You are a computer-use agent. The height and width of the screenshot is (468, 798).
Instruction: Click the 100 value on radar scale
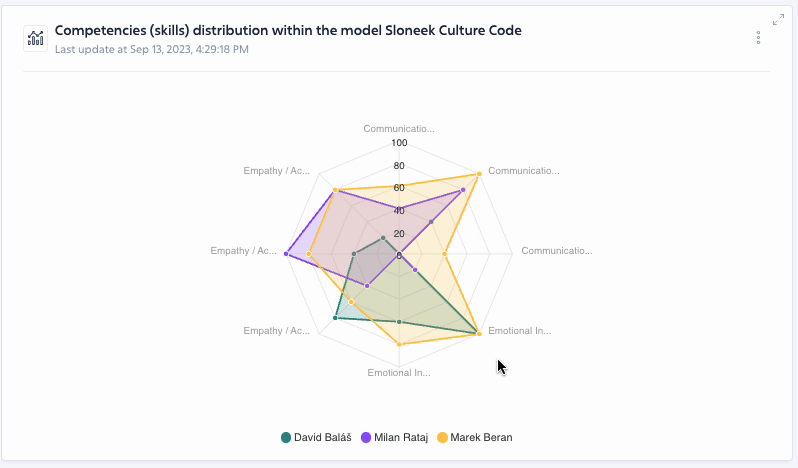tap(399, 143)
